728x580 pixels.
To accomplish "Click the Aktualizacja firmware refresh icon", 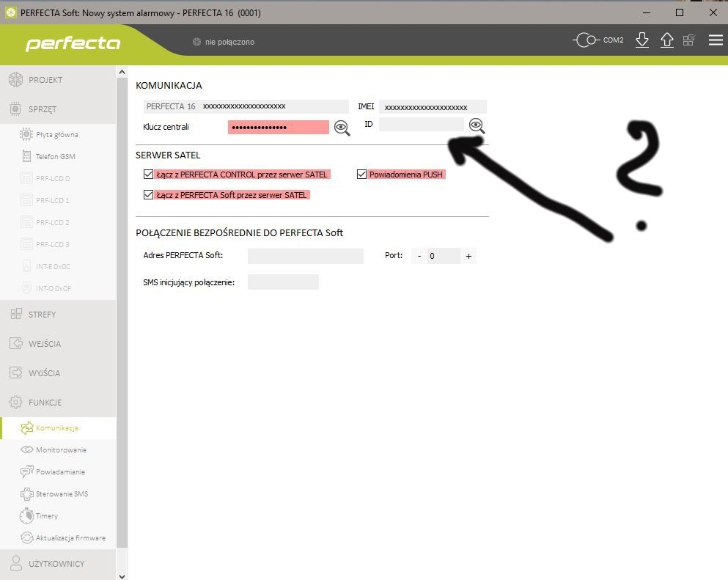I will click(x=27, y=537).
